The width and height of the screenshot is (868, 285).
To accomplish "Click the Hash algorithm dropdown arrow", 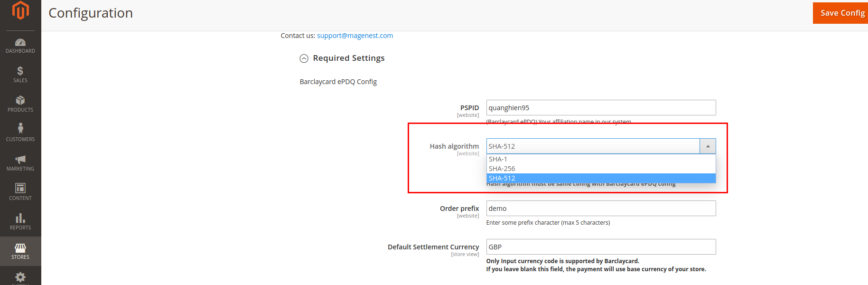I will tap(708, 146).
